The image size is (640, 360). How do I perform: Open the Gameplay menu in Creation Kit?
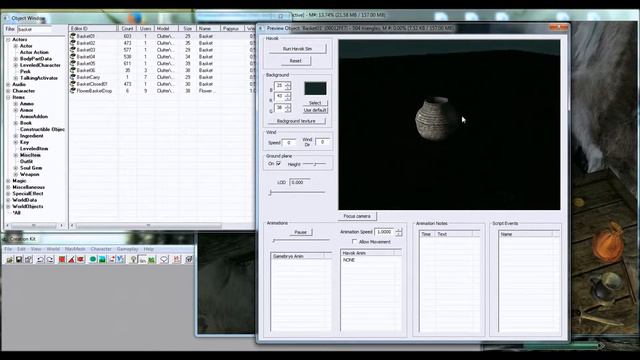click(127, 249)
